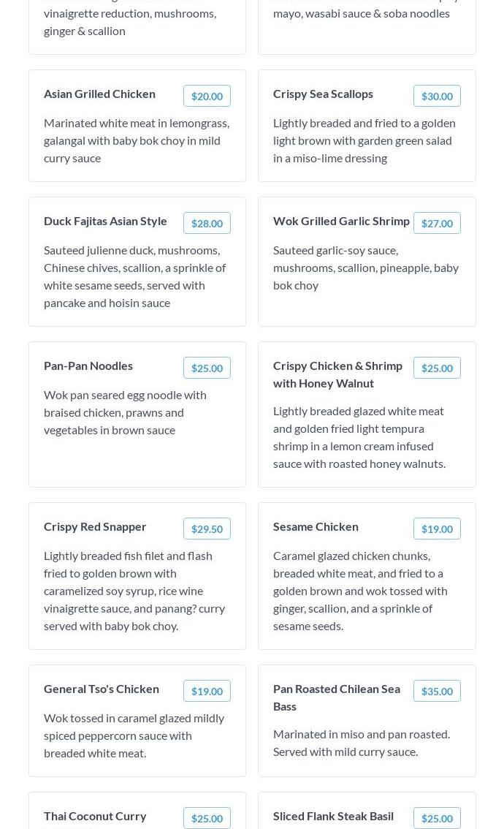The width and height of the screenshot is (504, 829).
Task: Click the $19.00 Sesame Chicken price badge
Action: [x=437, y=529]
